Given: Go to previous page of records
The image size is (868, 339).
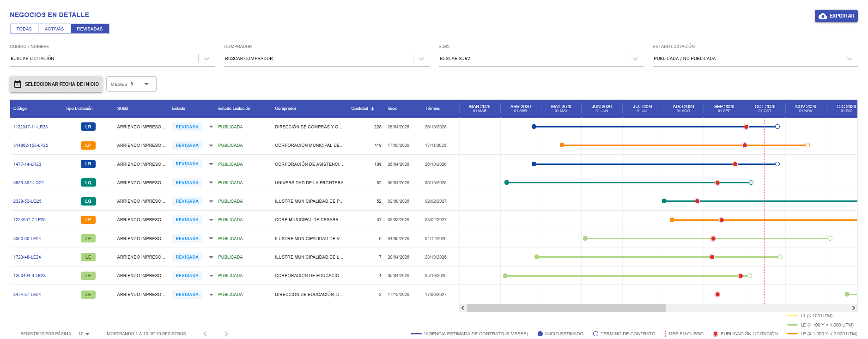Looking at the screenshot, I should click(205, 333).
